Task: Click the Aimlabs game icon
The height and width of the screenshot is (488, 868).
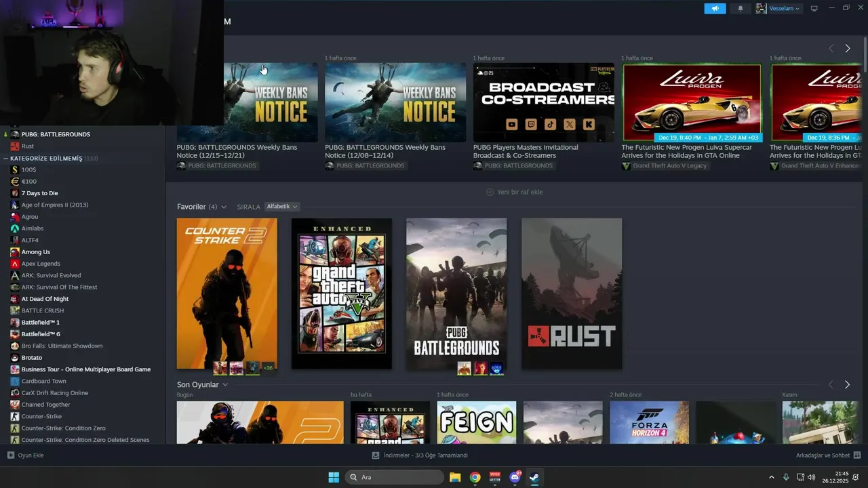Action: [x=15, y=228]
